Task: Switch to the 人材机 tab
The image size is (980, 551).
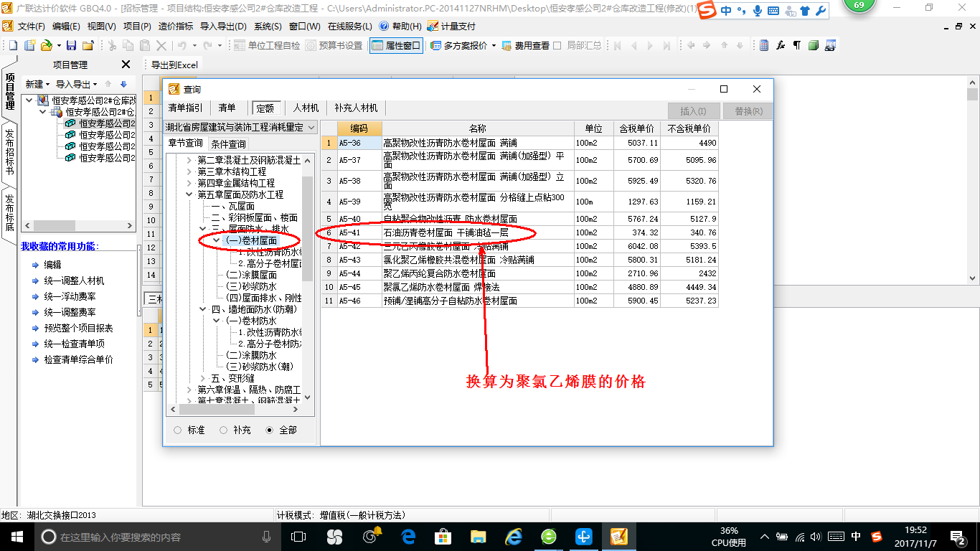Action: click(x=306, y=108)
